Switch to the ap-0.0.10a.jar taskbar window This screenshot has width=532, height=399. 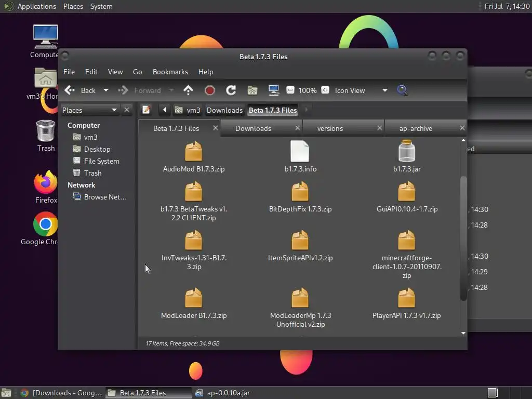coord(223,393)
